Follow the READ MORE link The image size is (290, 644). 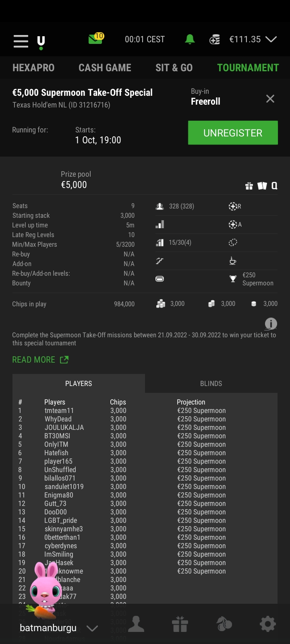[40, 359]
